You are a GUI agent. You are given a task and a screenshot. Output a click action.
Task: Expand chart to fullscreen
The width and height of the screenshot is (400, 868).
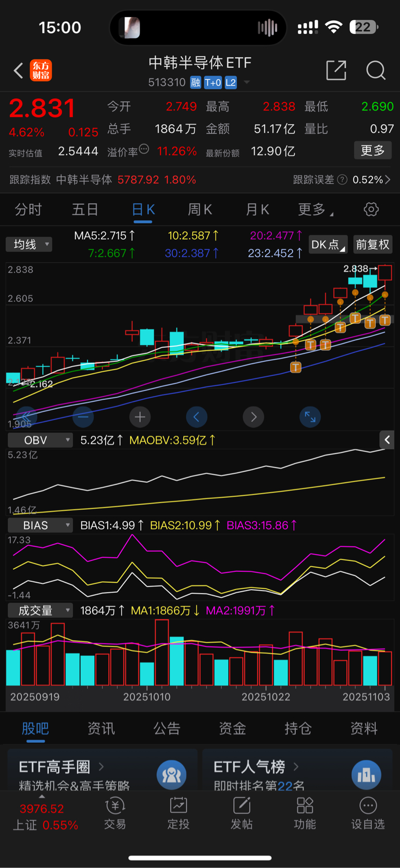click(x=310, y=417)
